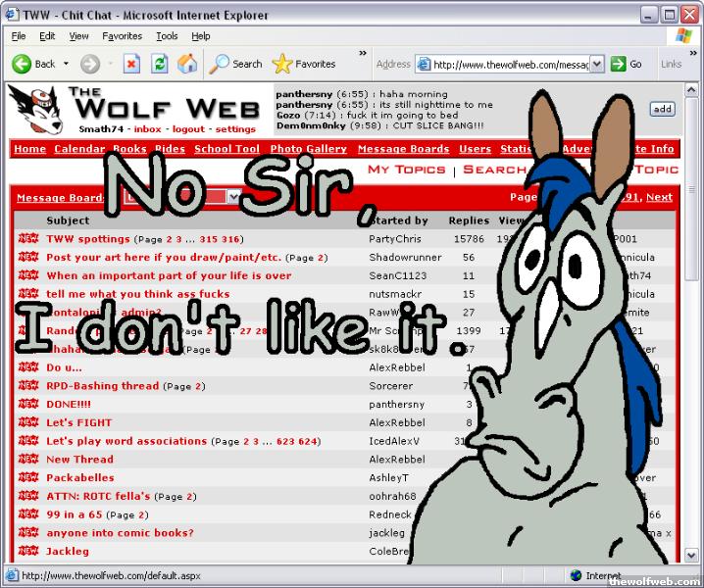Open the Favorites star toolbar button
The image size is (704, 588).
(x=303, y=64)
